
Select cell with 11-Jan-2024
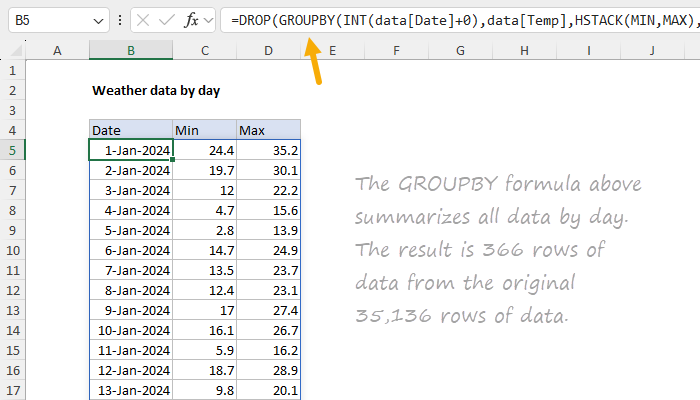tap(131, 350)
